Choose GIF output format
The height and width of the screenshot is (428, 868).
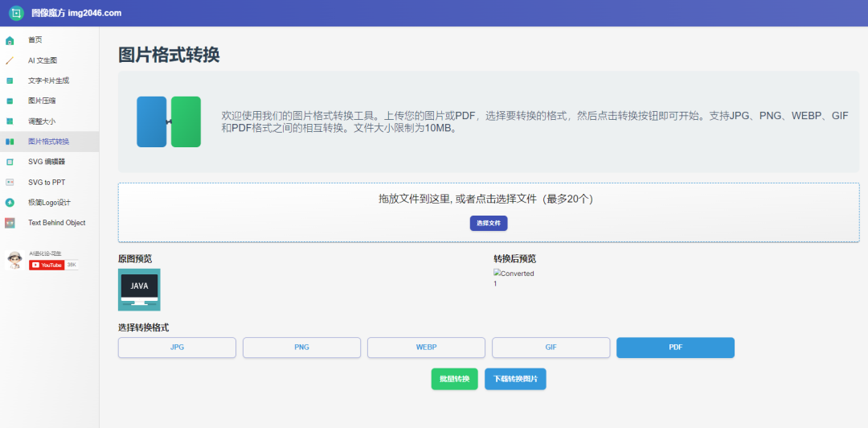coord(551,348)
